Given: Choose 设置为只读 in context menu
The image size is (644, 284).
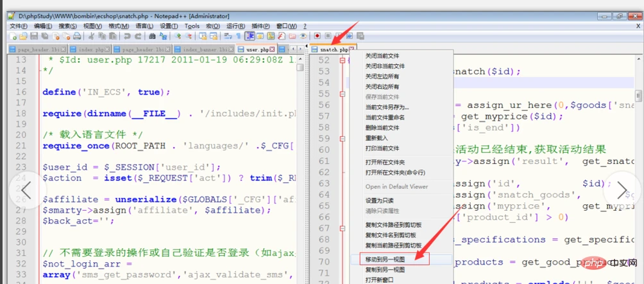Looking at the screenshot, I should pyautogui.click(x=380, y=200).
